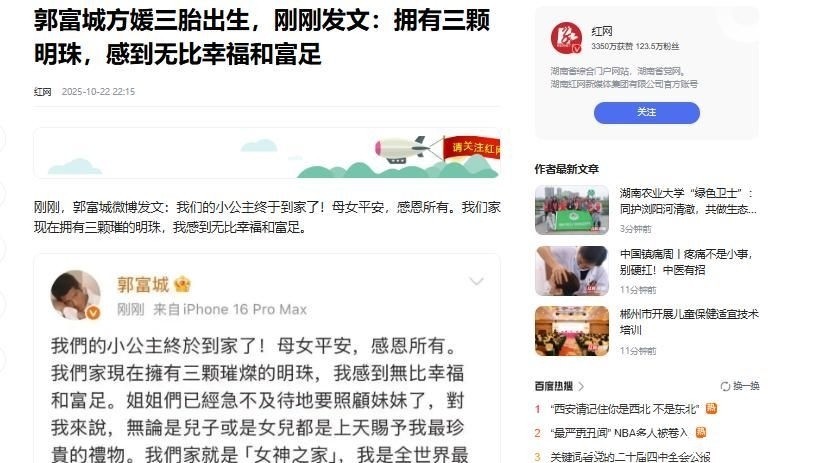Screen dimensions: 830x463
Task: Open 中国镇痛周 article thumbnail
Action: 572,270
